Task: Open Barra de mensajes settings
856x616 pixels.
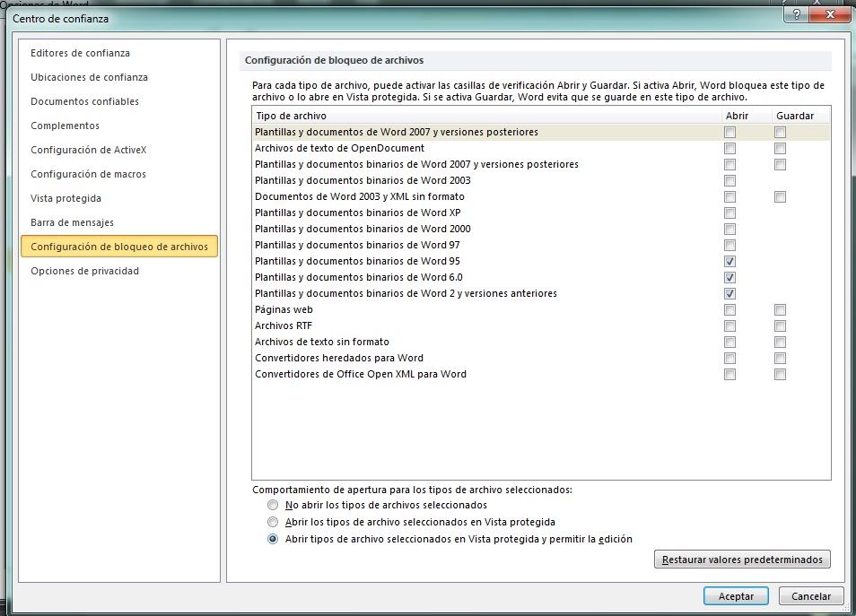Action: (x=72, y=222)
